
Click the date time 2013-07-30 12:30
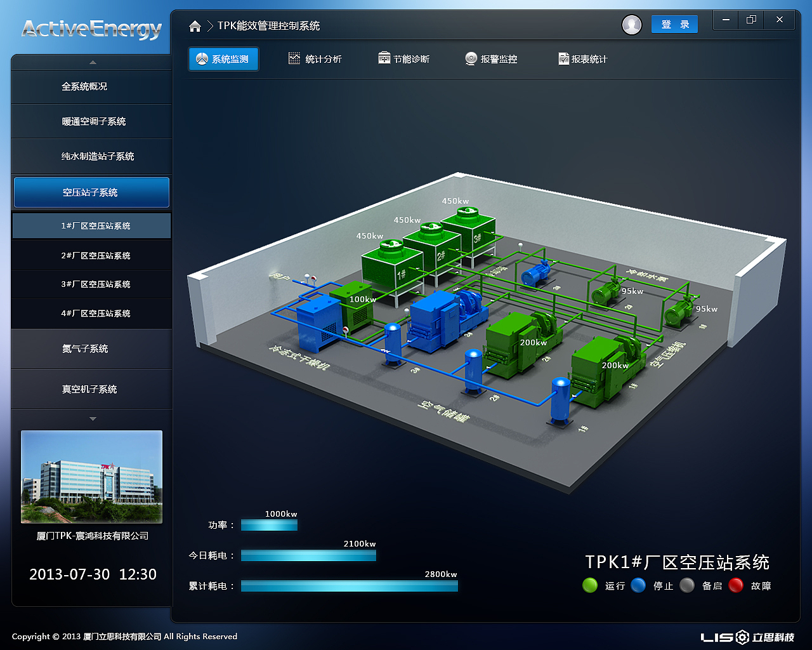[x=93, y=574]
